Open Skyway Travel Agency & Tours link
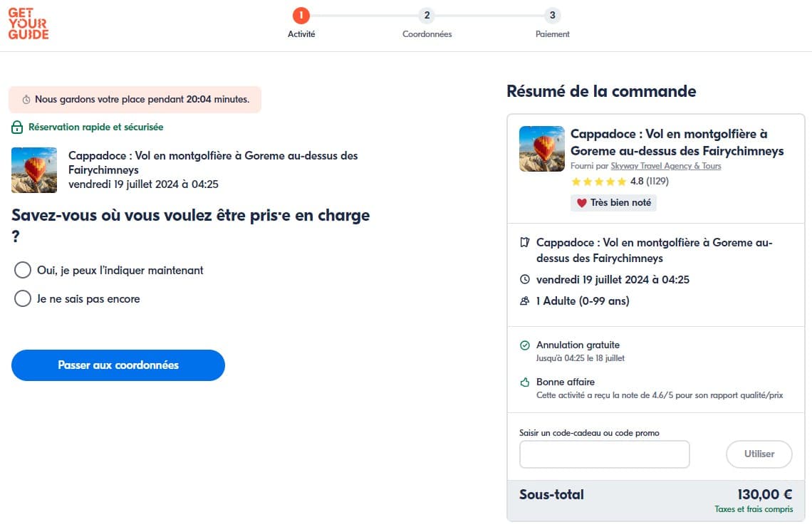 (665, 166)
